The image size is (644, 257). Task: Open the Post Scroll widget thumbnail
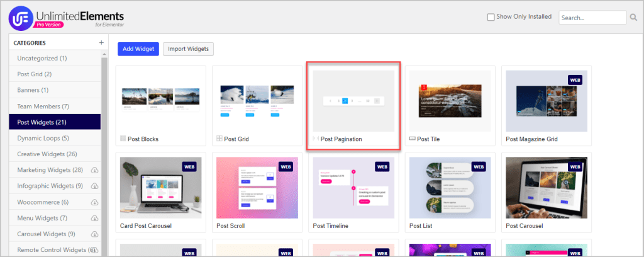257,188
